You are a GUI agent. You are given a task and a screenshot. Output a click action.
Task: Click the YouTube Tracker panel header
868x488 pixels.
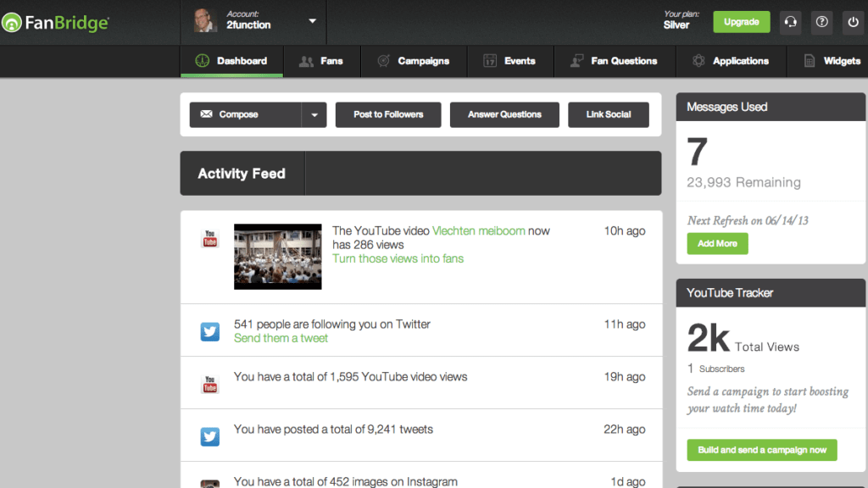(x=771, y=292)
